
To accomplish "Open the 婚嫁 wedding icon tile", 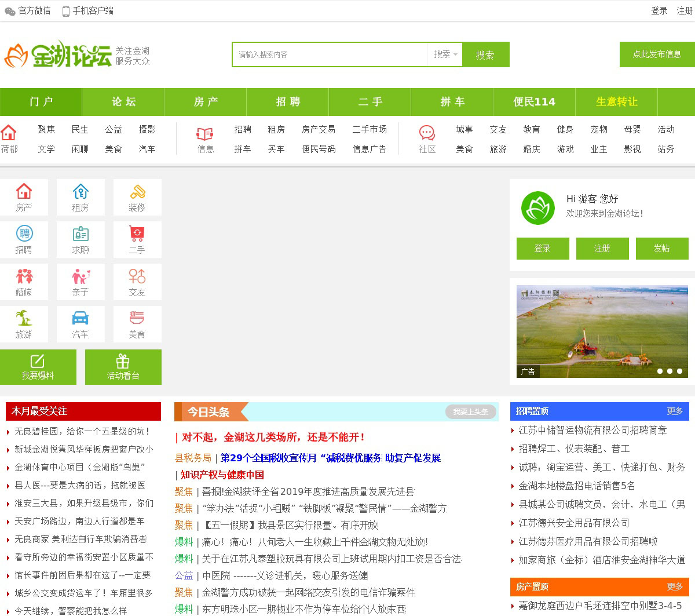I will pyautogui.click(x=24, y=282).
